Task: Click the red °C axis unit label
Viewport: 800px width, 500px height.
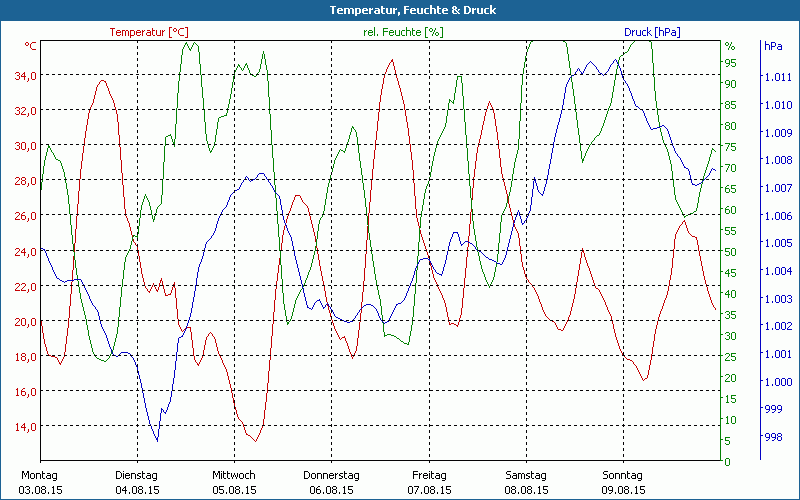Action: point(31,46)
